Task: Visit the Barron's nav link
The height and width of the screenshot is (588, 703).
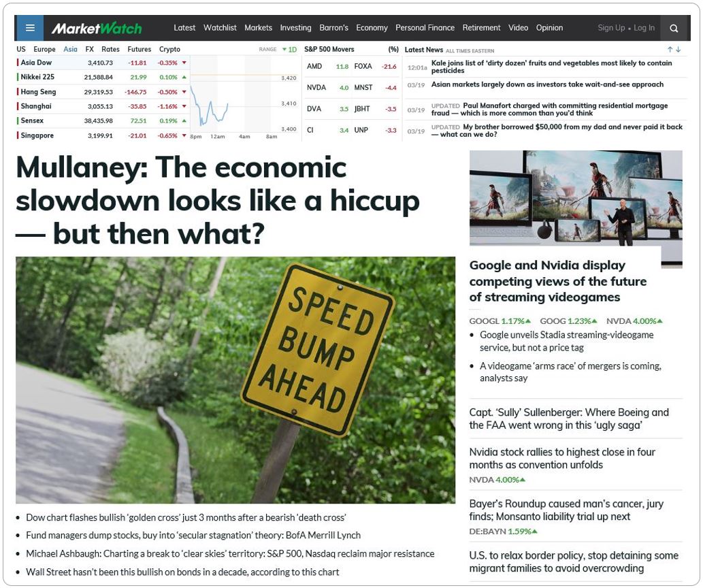Action: pos(333,28)
